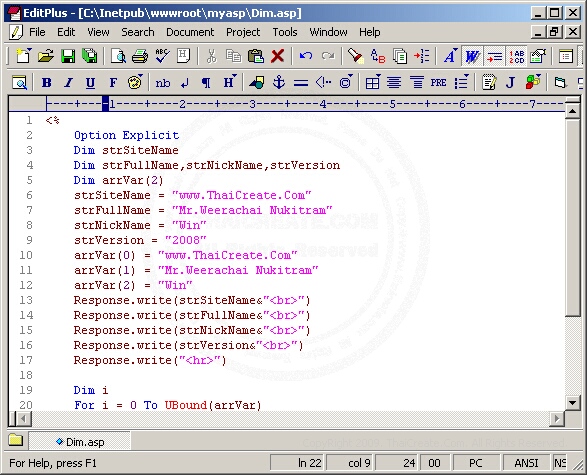Open the Help menu
The width and height of the screenshot is (587, 475).
coord(369,32)
